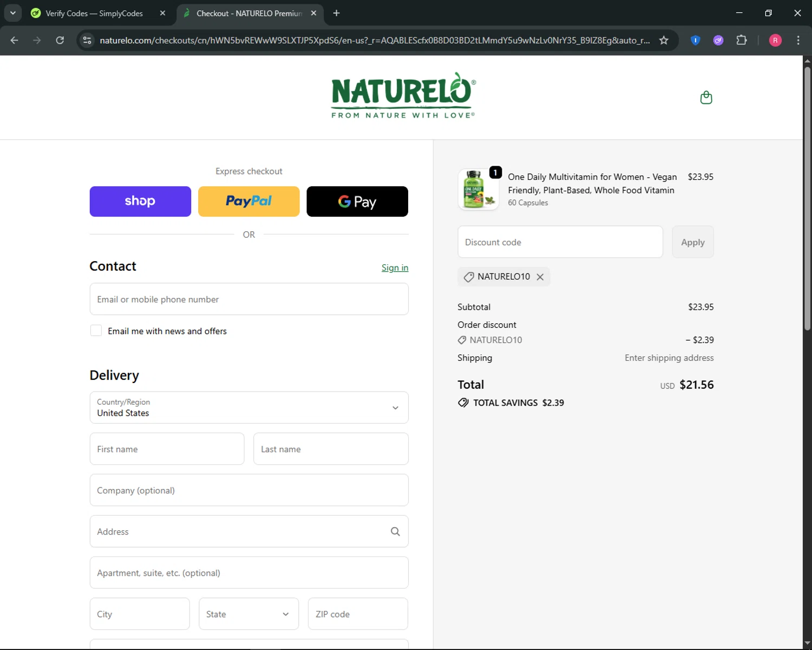Click the Apartment, suite field

point(249,573)
